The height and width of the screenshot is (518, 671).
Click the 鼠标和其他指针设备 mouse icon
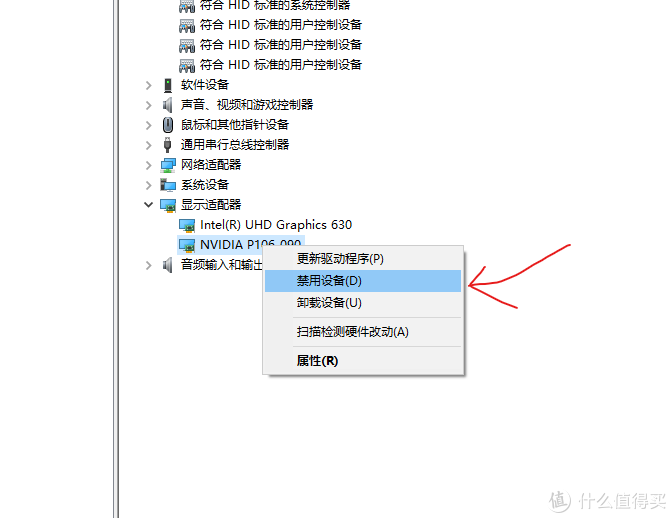click(168, 125)
